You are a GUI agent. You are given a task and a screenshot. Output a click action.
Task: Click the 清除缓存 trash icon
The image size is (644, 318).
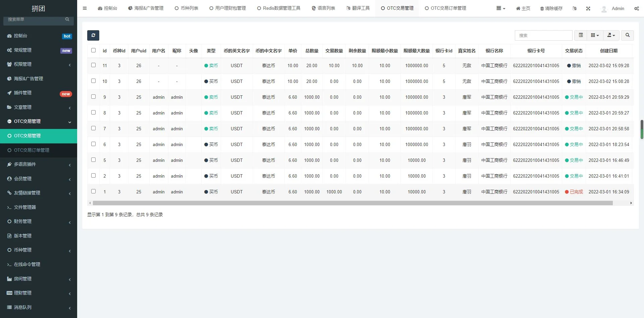(x=542, y=8)
